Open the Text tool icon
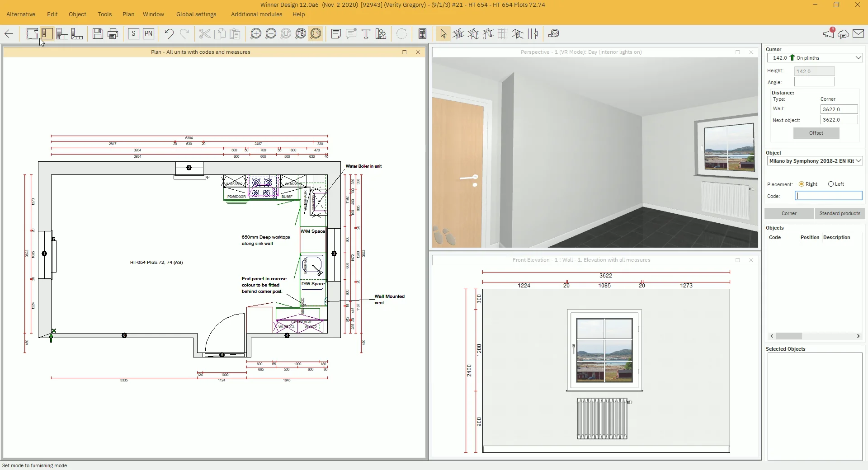 [366, 34]
